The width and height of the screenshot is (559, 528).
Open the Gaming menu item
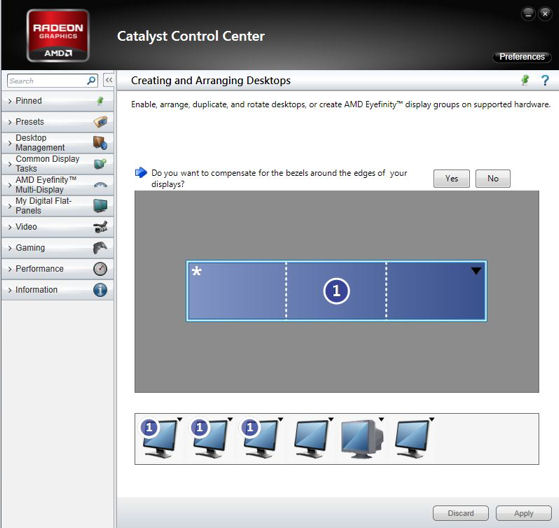57,248
